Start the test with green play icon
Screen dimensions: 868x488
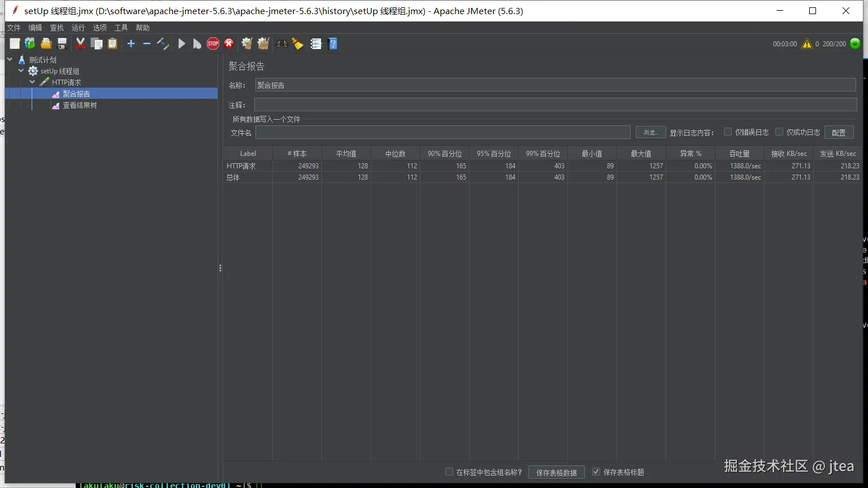[x=181, y=43]
